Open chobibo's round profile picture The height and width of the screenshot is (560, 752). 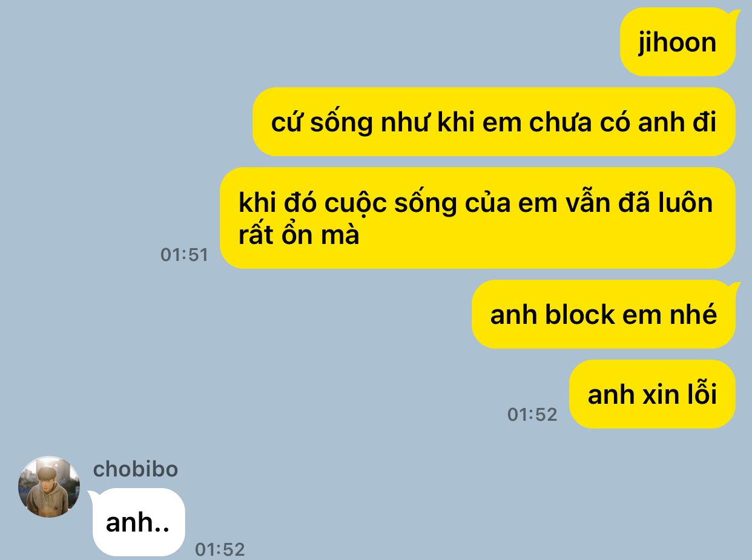(x=49, y=487)
